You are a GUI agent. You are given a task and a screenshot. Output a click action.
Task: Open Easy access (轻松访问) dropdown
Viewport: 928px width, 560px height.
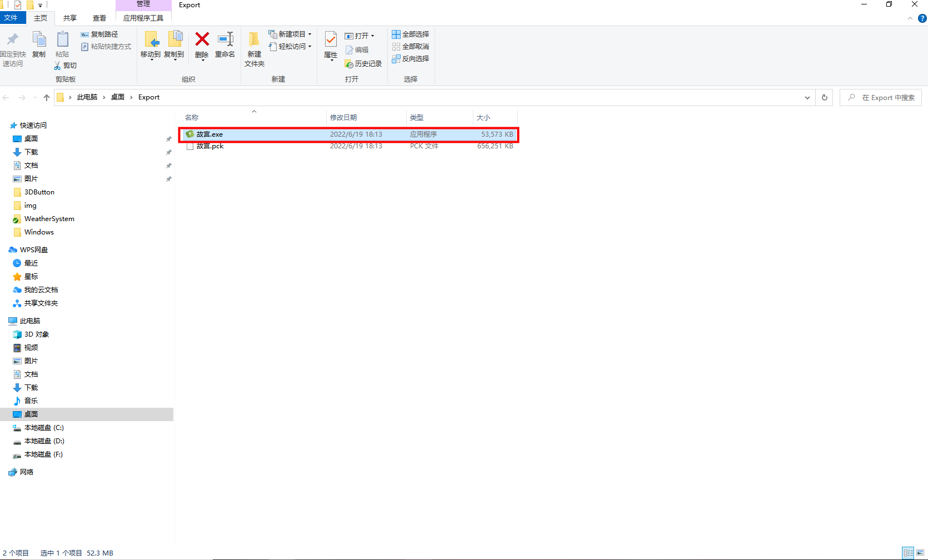pyautogui.click(x=290, y=47)
